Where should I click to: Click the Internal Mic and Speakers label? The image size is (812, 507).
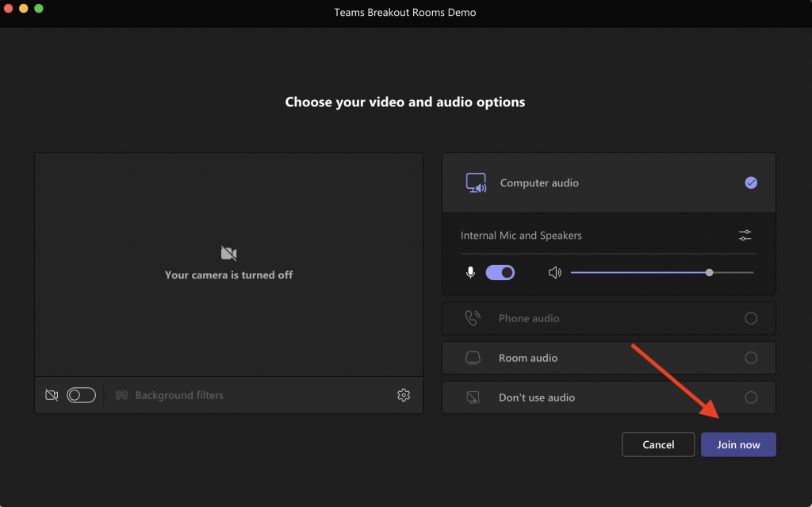(521, 236)
